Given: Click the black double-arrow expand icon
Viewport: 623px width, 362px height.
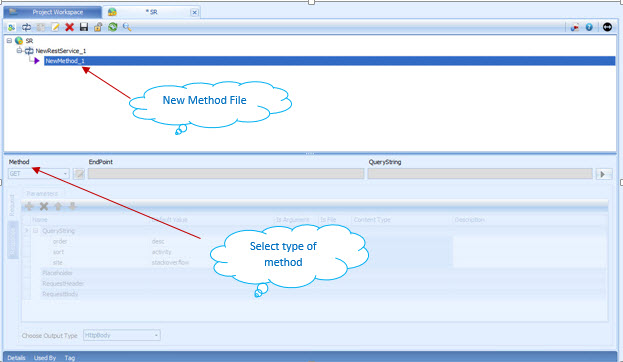Looking at the screenshot, I should pyautogui.click(x=607, y=27).
